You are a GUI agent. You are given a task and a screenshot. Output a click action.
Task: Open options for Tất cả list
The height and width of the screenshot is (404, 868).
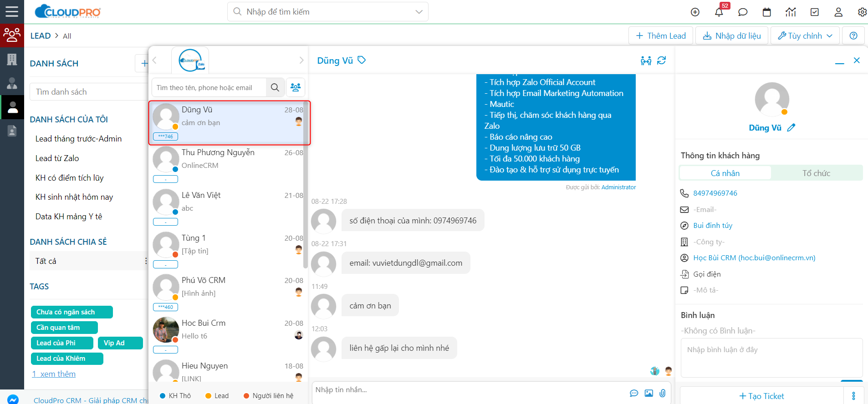(146, 261)
